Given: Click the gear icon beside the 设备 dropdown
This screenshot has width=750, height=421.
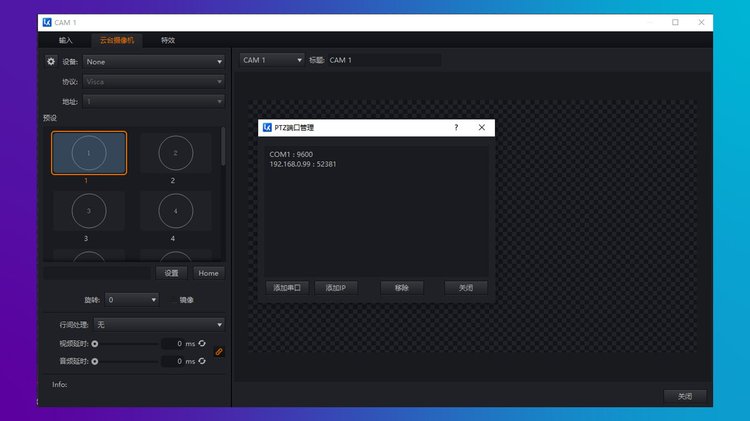Looking at the screenshot, I should tap(51, 62).
